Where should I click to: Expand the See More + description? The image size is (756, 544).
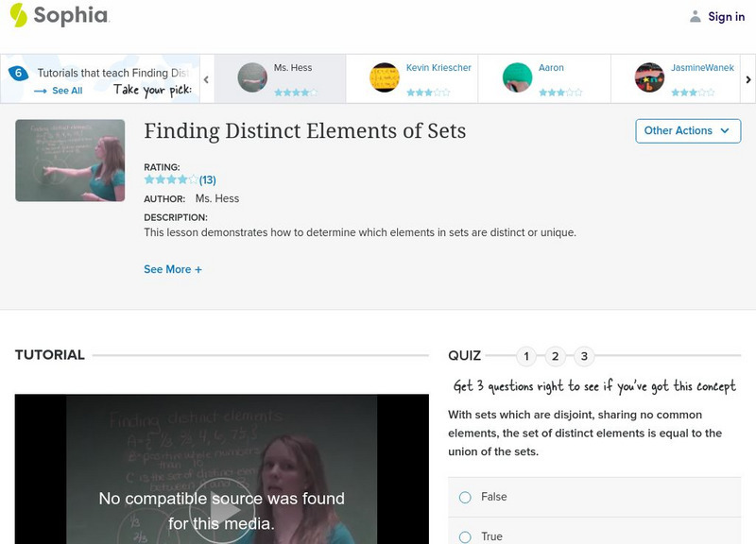[173, 269]
